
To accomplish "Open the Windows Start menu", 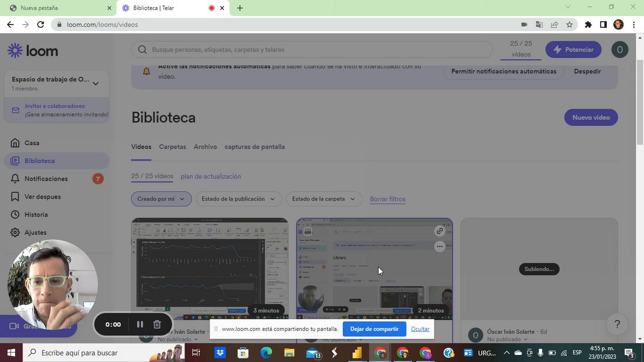I will [x=11, y=353].
